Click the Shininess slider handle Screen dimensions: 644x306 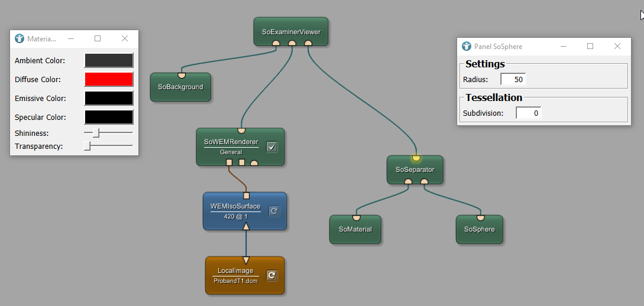pos(96,134)
